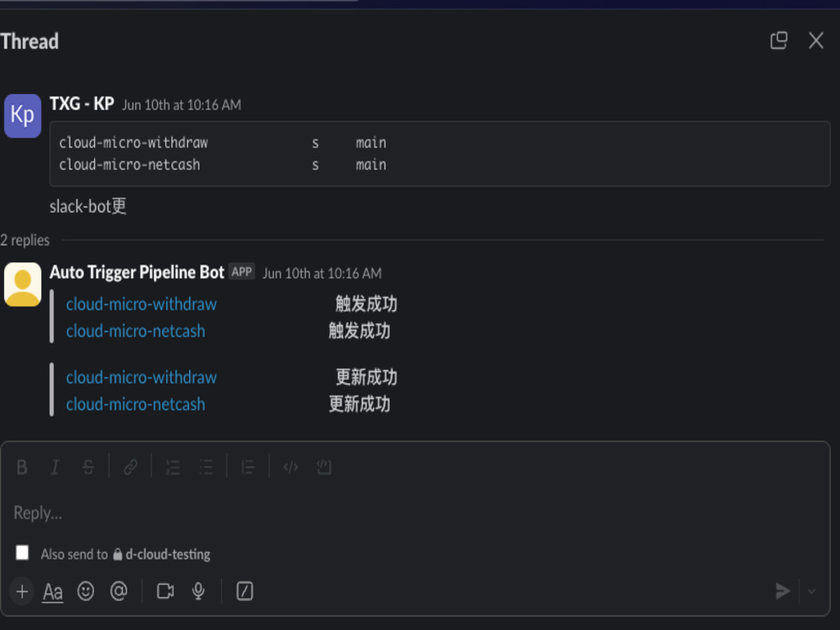Open the plus attachment menu
840x630 pixels.
(x=22, y=591)
